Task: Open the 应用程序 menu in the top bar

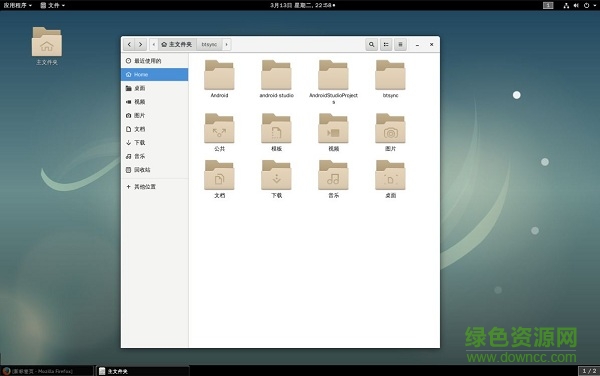Action: (18, 5)
